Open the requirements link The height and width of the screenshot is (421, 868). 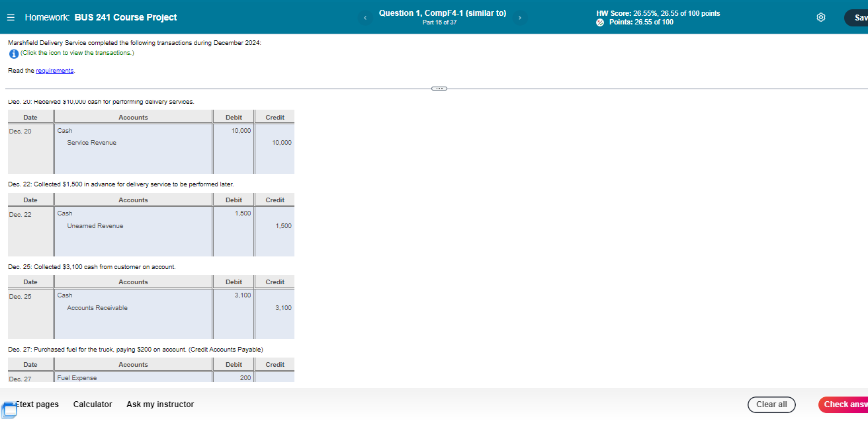(x=54, y=70)
